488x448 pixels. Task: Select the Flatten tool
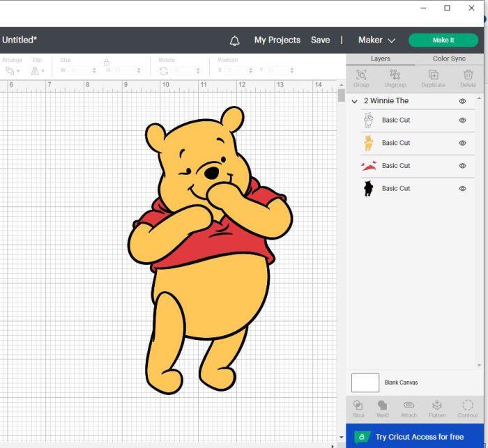click(x=437, y=405)
